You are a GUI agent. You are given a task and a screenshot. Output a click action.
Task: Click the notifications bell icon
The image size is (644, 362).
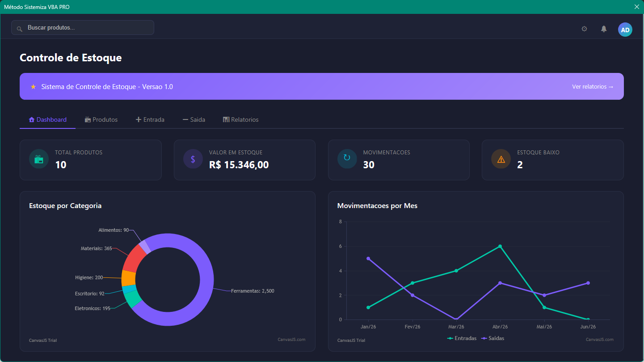click(x=604, y=29)
